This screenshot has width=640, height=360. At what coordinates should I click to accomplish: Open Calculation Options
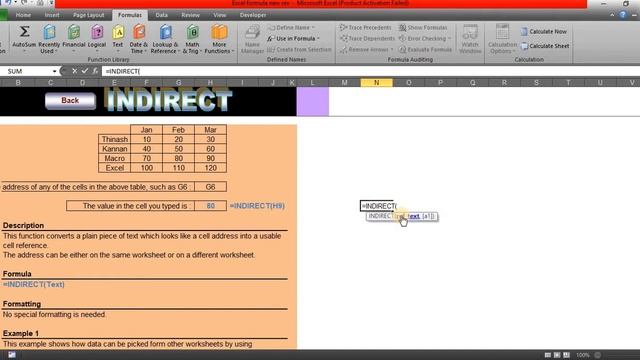click(x=502, y=39)
